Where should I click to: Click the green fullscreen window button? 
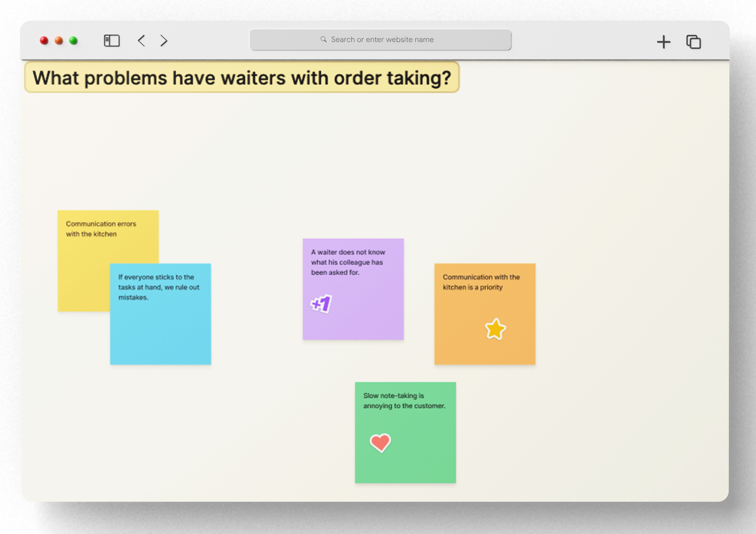(x=73, y=41)
